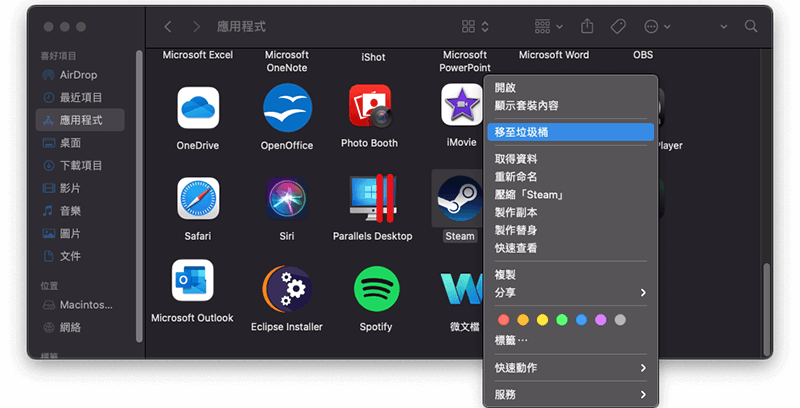Open 標籤⋯ menu item
This screenshot has width=800, height=408.
point(570,340)
